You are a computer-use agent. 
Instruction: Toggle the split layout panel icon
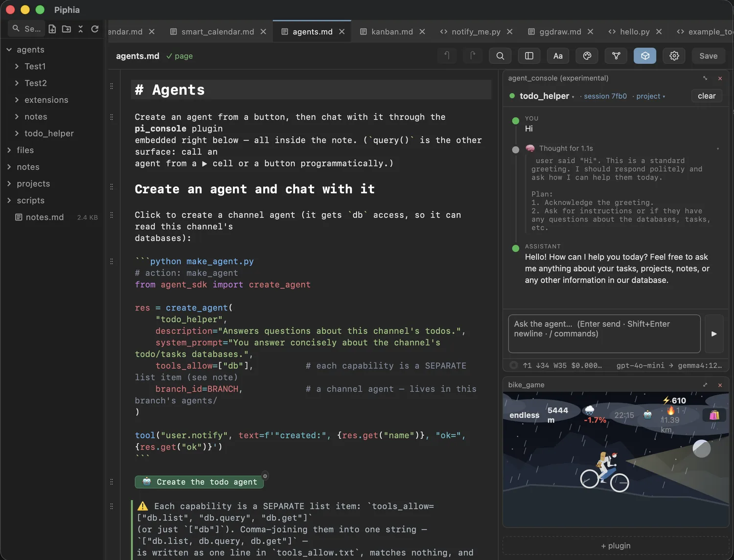(x=529, y=56)
